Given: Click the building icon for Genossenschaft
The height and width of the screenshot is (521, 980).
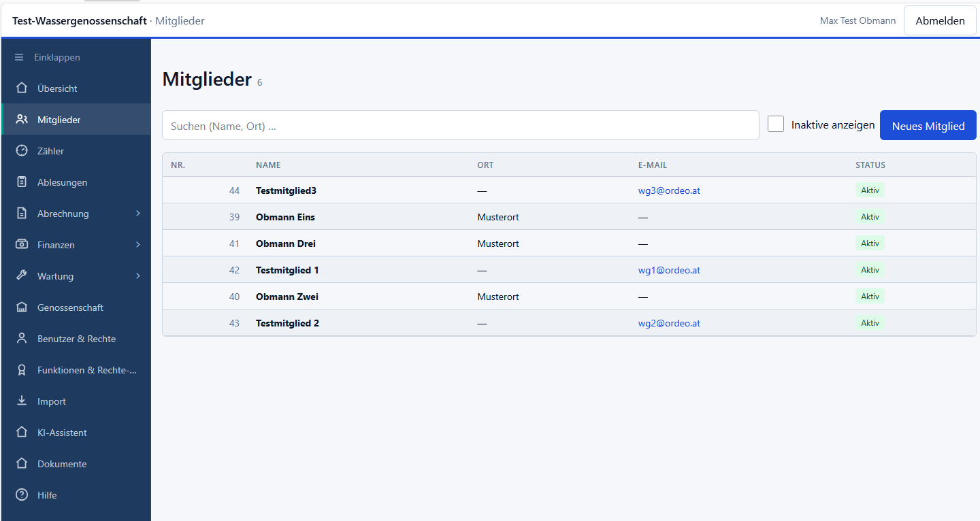Looking at the screenshot, I should click(22, 307).
